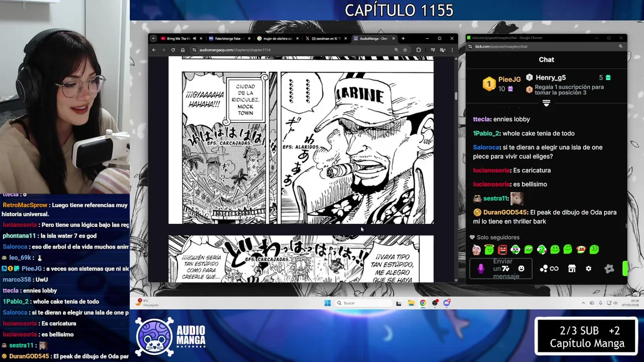Open the Kick shop storefront icon
The width and height of the screenshot is (644, 362).
click(x=572, y=269)
